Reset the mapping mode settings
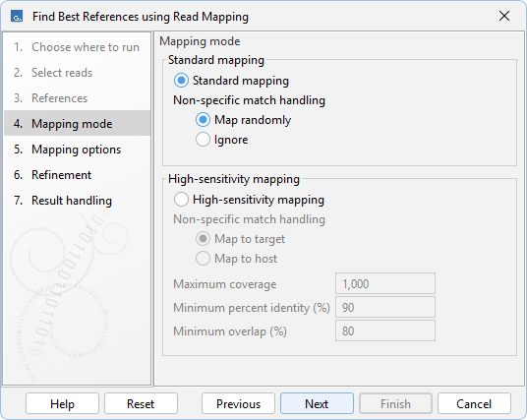The height and width of the screenshot is (420, 527). click(141, 403)
